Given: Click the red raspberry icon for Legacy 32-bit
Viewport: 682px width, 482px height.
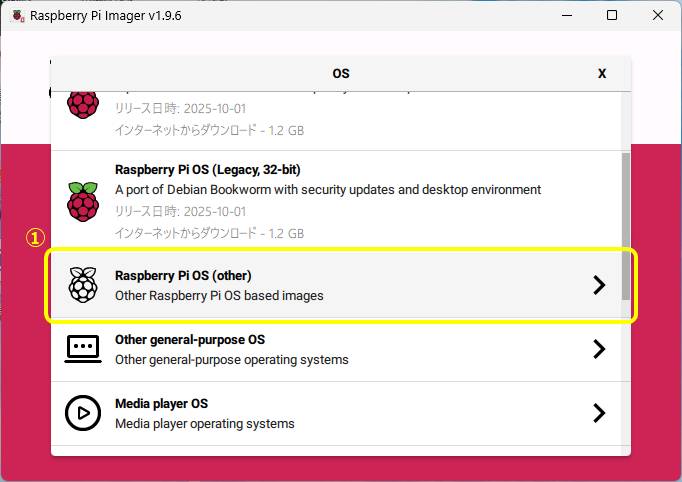Looking at the screenshot, I should pos(83,201).
